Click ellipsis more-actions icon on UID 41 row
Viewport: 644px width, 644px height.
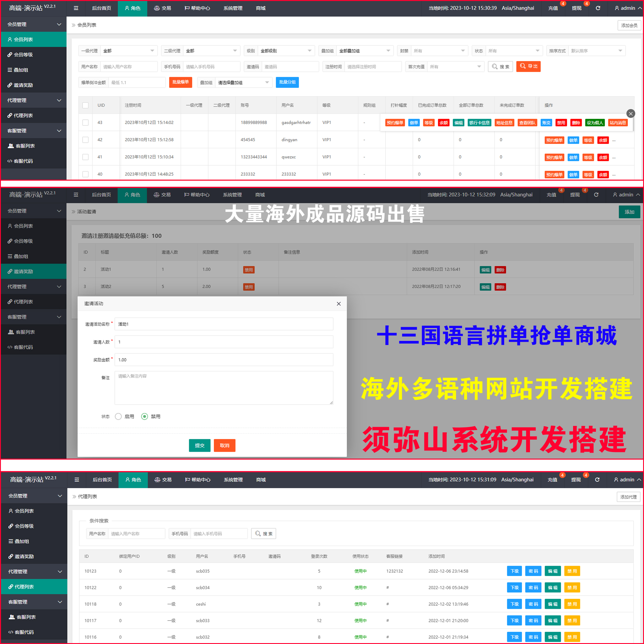point(614,157)
